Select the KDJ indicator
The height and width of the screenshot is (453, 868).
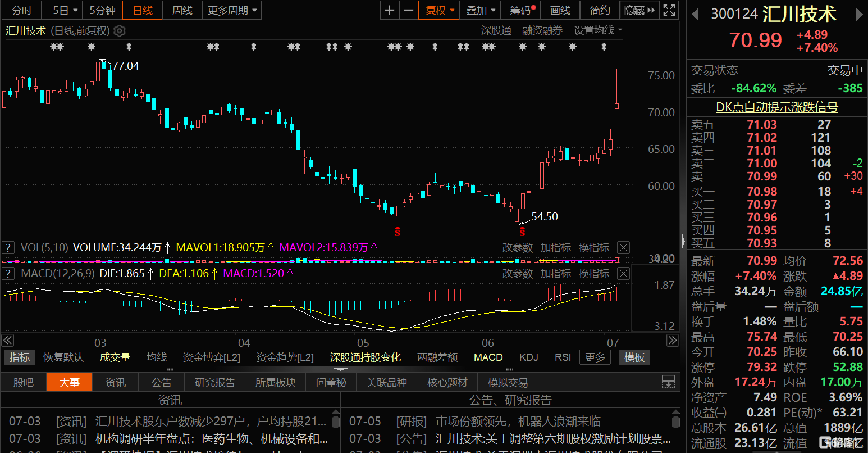coord(528,357)
